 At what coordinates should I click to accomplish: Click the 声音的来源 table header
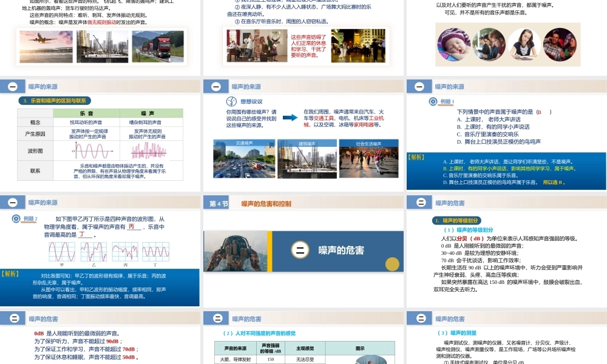coord(236,348)
